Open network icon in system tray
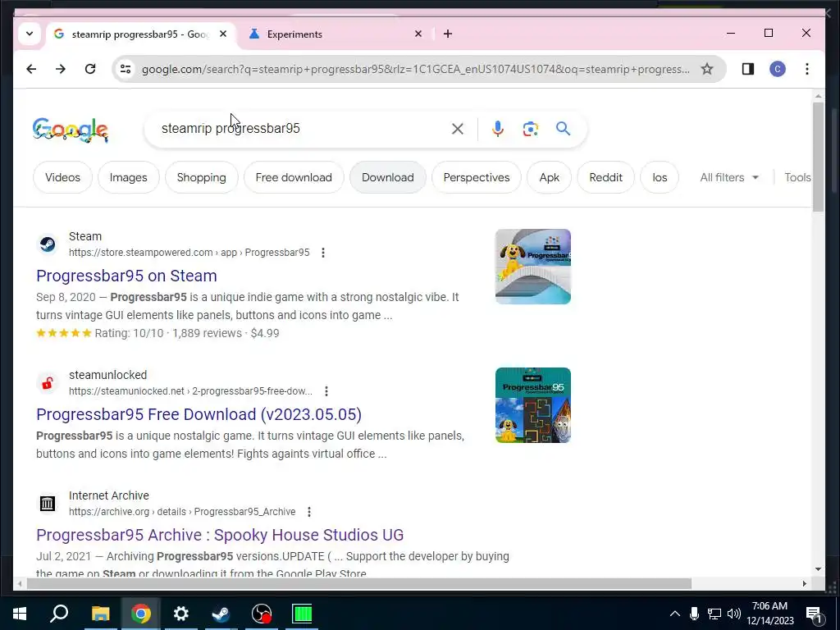This screenshot has width=840, height=630. [x=714, y=614]
